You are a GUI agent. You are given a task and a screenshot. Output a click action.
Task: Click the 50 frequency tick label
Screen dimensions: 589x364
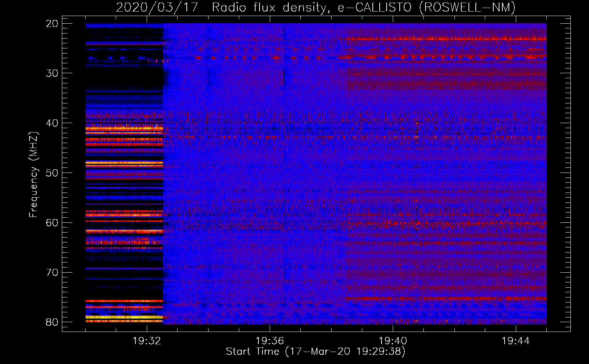click(x=52, y=173)
